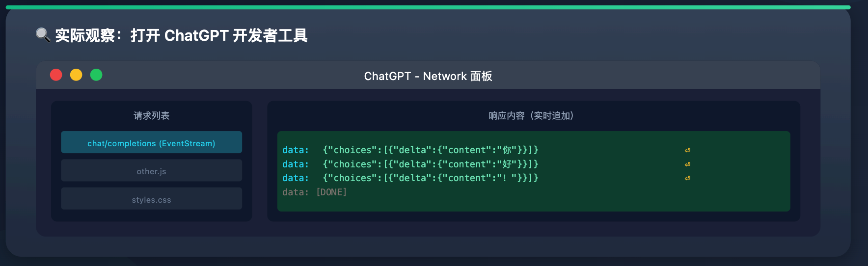Click the 请求列表 panel header
868x266 pixels.
click(151, 116)
